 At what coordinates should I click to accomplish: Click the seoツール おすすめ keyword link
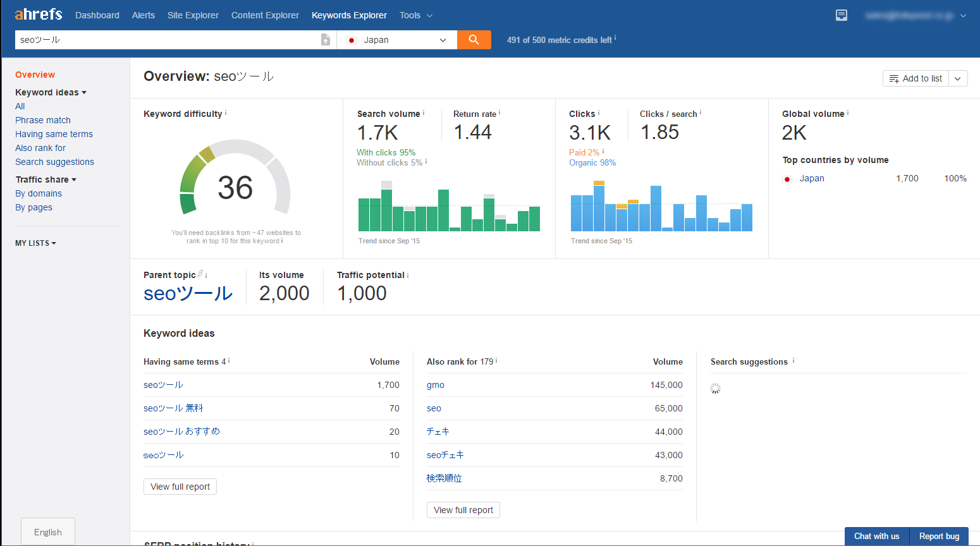[181, 432]
